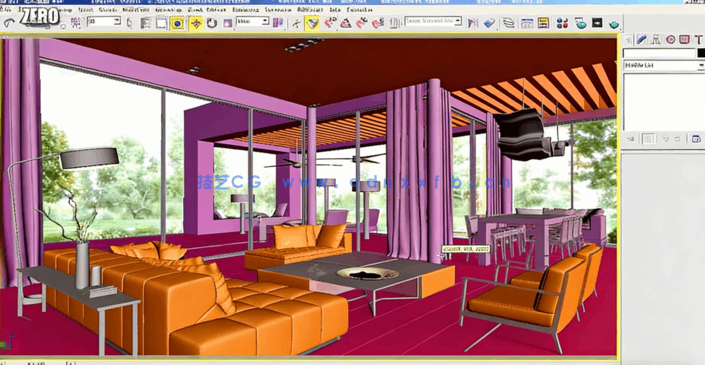Click the Mirror tool icon

pos(473,22)
